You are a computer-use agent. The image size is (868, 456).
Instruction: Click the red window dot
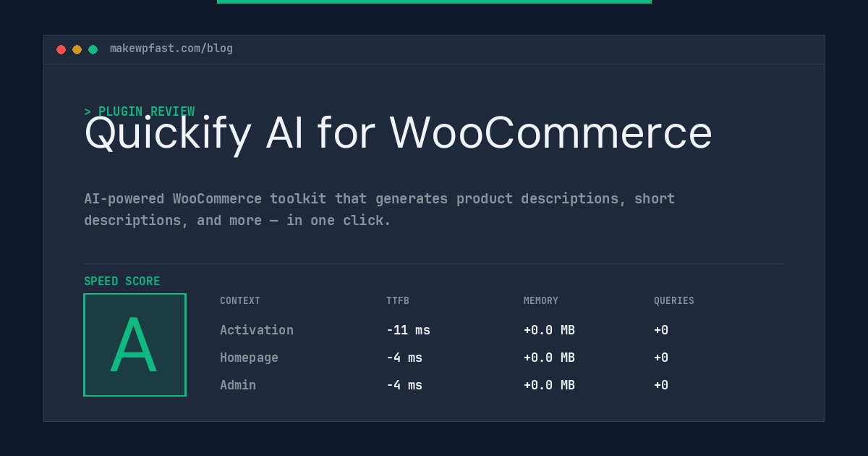tap(61, 49)
